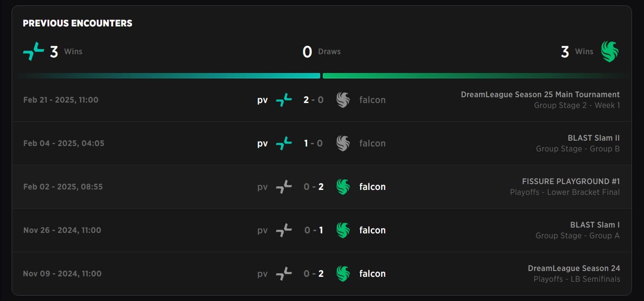The height and width of the screenshot is (301, 644).
Task: Click the PREVIOUS ENCOUNTERS heading
Action: coord(77,23)
